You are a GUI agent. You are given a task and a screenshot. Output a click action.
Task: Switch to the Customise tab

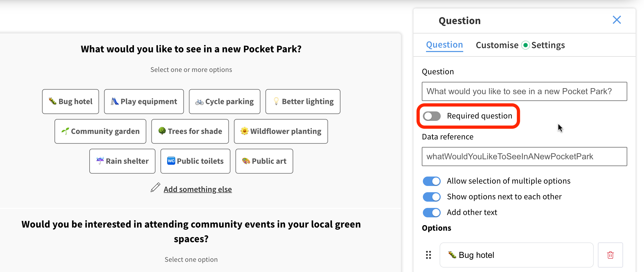(x=497, y=45)
